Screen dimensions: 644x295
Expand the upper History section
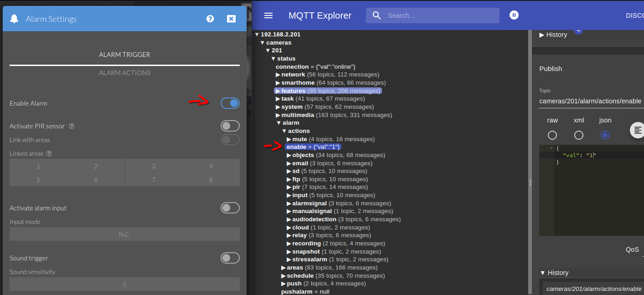[x=553, y=35]
